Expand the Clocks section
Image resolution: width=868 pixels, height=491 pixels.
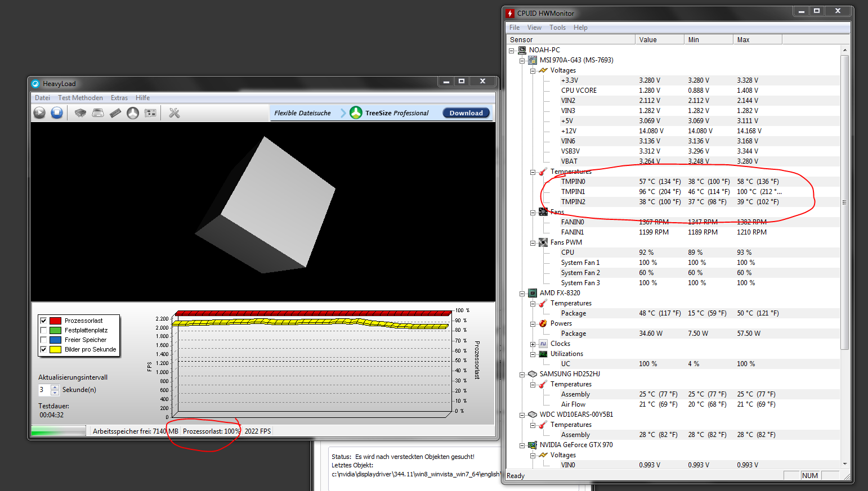533,344
